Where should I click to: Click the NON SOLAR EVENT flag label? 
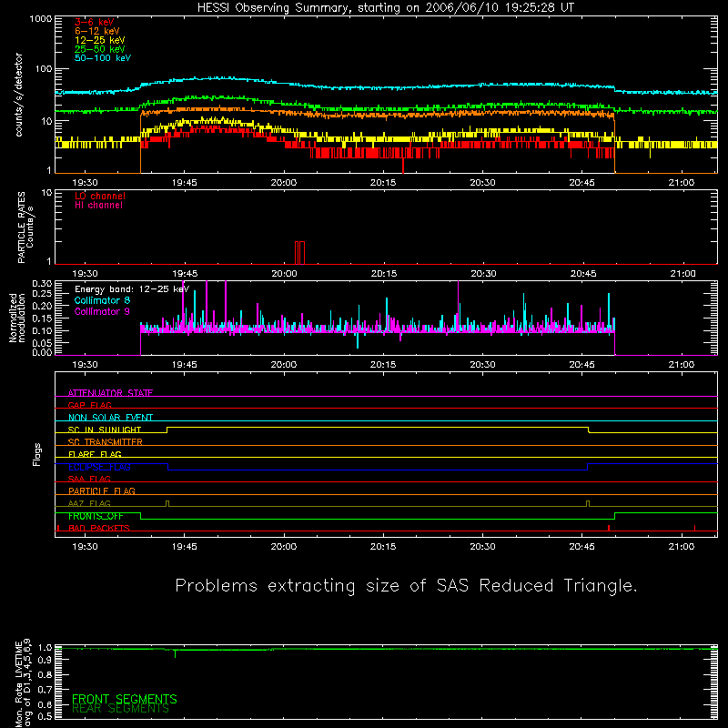(110, 418)
